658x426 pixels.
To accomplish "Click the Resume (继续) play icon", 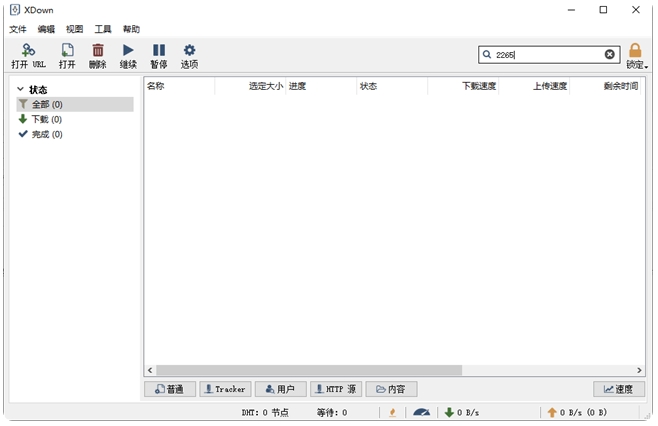I will pos(128,50).
